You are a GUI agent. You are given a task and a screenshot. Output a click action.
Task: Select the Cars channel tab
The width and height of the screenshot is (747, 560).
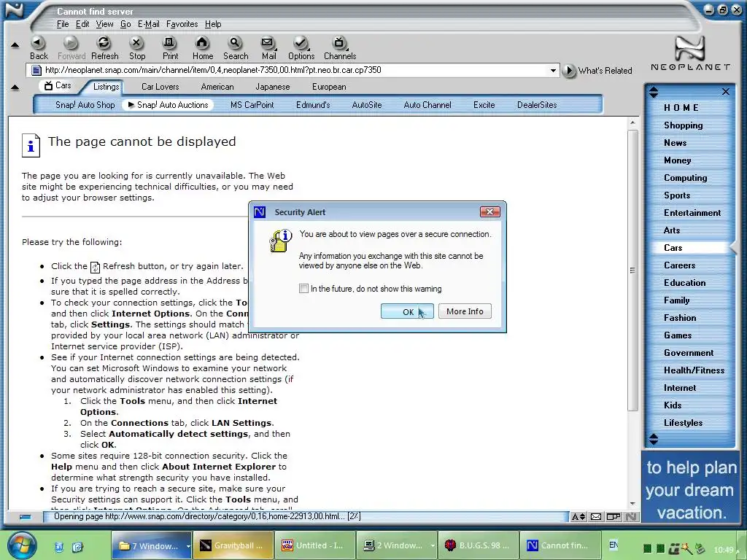58,86
